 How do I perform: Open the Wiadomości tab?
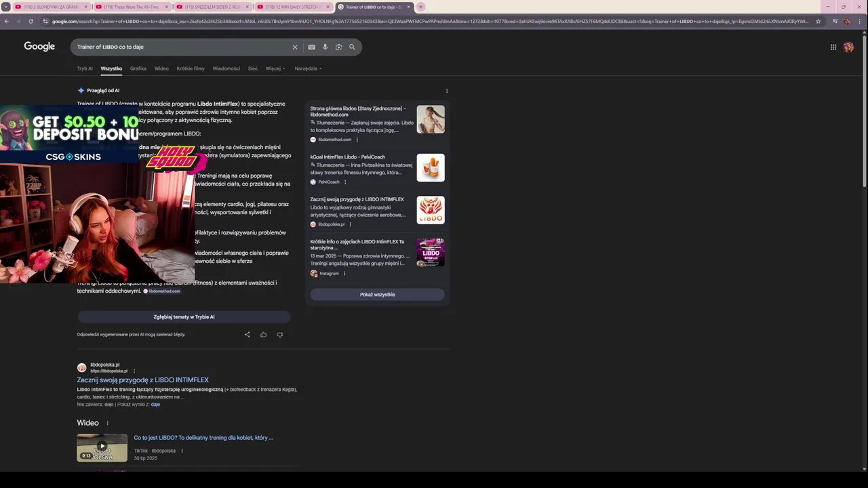226,68
